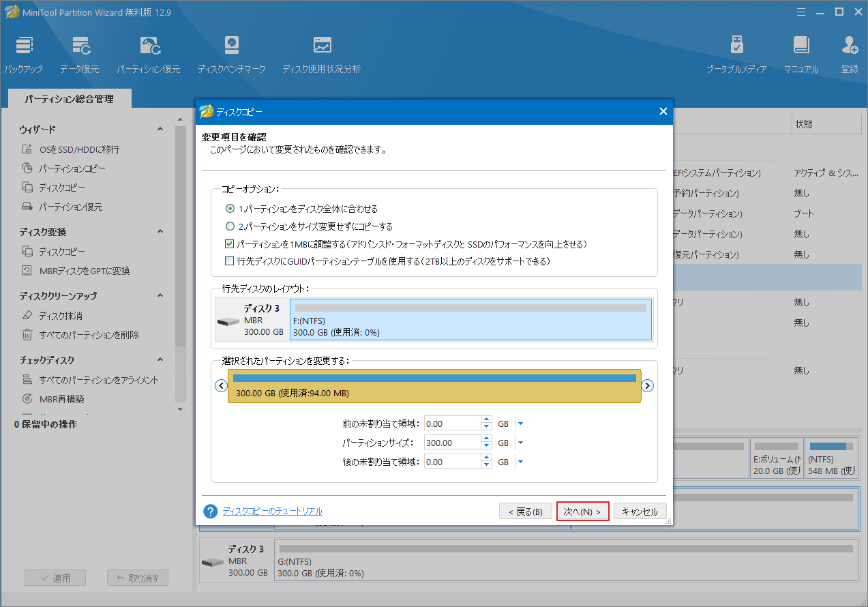The height and width of the screenshot is (607, 868).
Task: Open the データ復元 tool
Action: tap(79, 55)
